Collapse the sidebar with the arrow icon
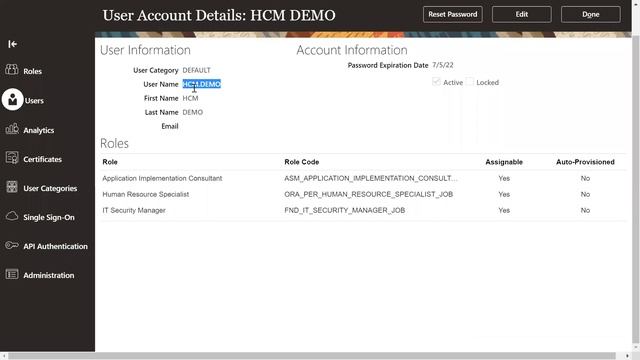The height and width of the screenshot is (360, 640). (12, 44)
